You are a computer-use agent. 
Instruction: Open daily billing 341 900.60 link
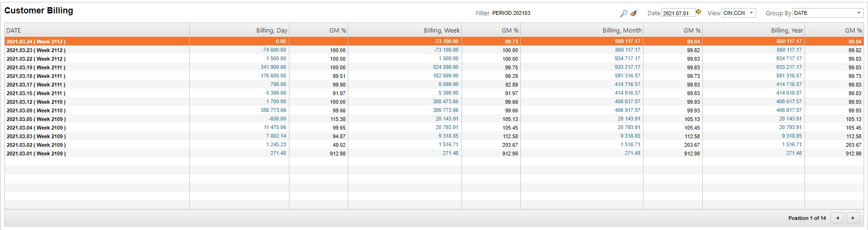pos(273,67)
